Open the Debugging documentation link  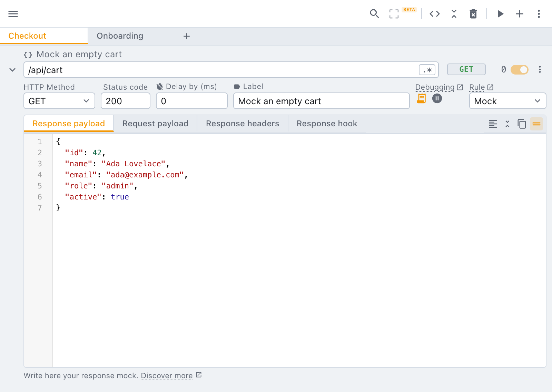tap(439, 87)
